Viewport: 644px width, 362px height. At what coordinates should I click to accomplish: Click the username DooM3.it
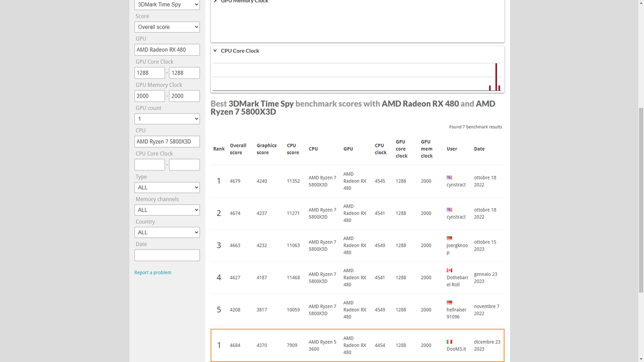pyautogui.click(x=456, y=349)
